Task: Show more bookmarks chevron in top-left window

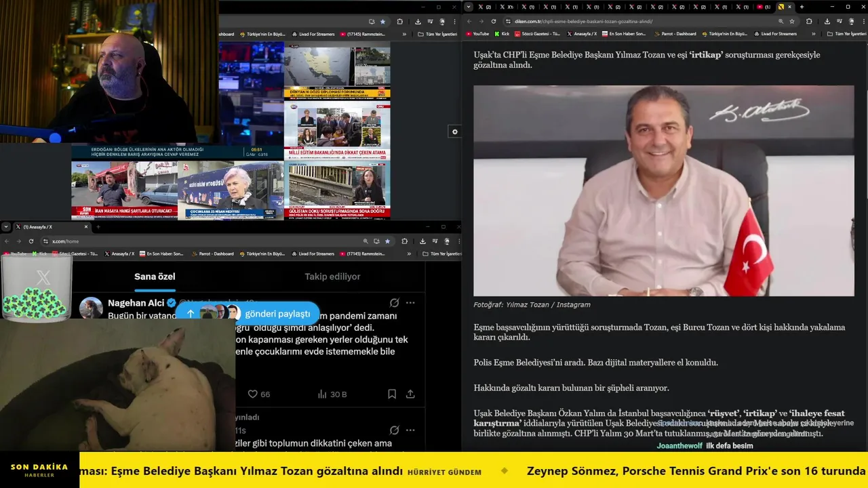Action: 404,34
